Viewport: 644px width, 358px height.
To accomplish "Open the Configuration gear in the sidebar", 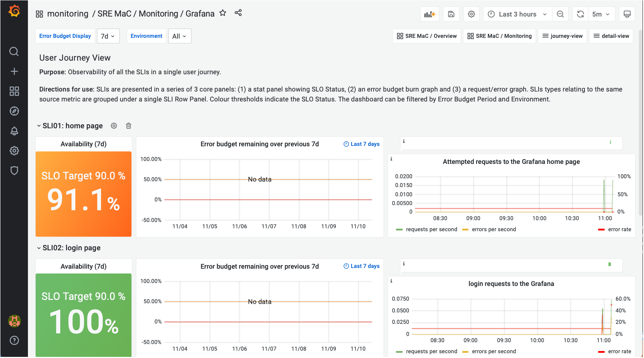I will coord(14,151).
